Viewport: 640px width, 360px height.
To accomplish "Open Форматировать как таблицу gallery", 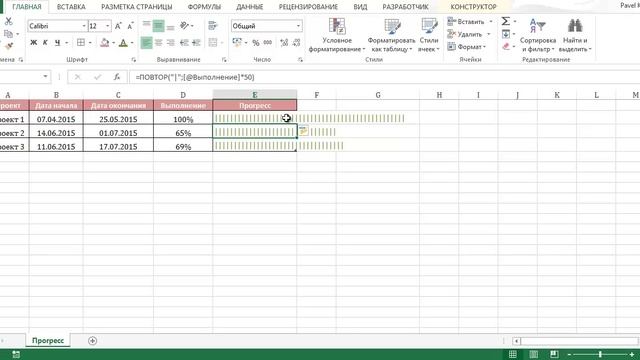I will click(391, 35).
